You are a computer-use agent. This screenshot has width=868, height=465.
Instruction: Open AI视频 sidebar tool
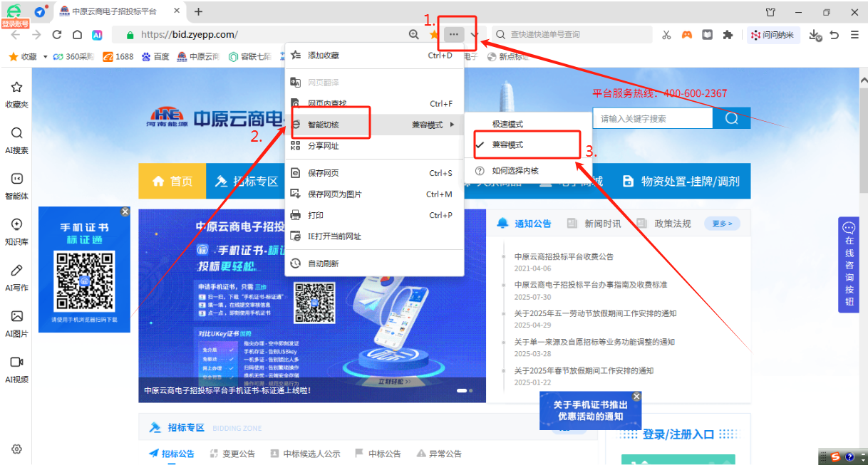[x=16, y=369]
